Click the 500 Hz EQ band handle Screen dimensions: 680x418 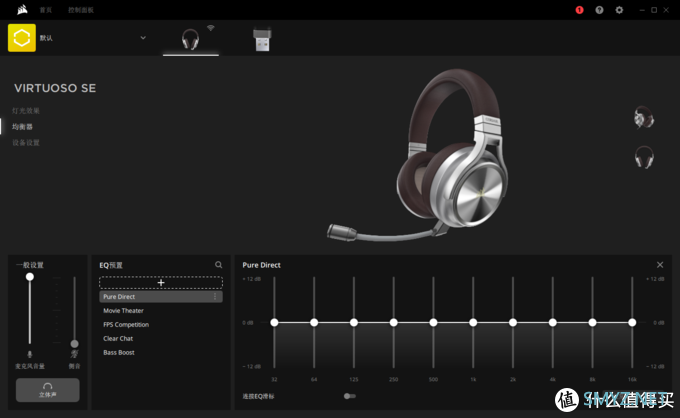pyautogui.click(x=433, y=322)
